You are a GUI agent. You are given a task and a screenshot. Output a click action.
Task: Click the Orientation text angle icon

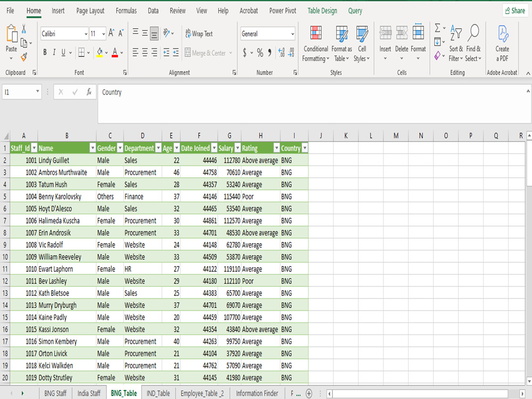166,33
